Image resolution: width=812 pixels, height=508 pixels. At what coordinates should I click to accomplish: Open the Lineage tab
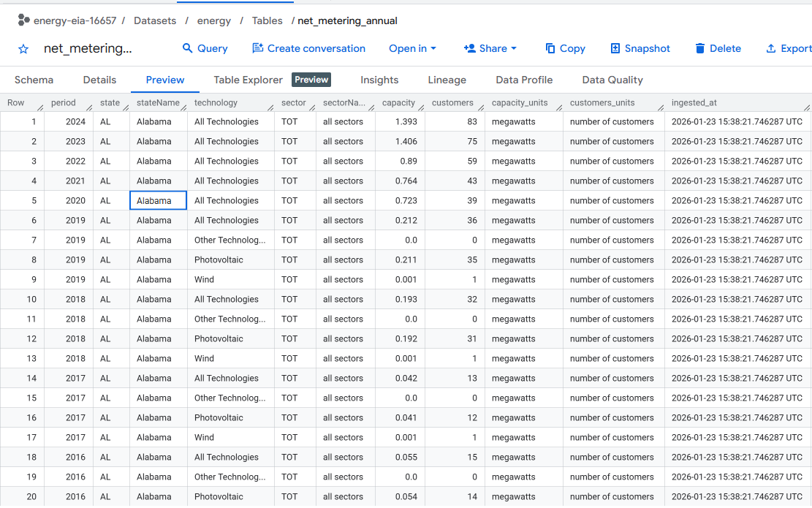tap(447, 80)
